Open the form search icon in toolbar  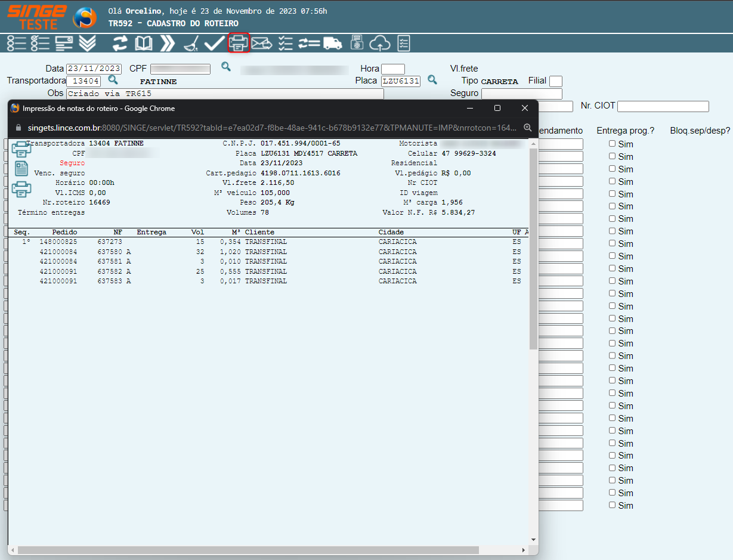click(64, 43)
